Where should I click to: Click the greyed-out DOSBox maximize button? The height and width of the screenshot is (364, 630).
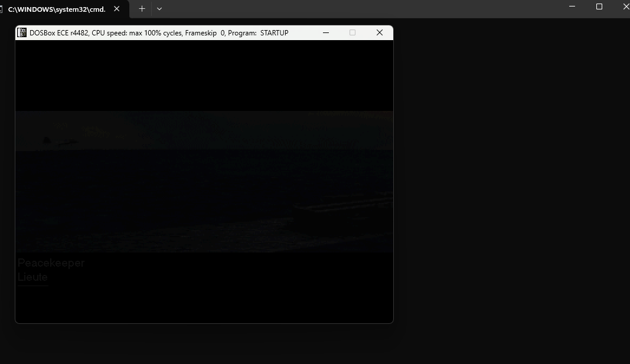point(352,32)
